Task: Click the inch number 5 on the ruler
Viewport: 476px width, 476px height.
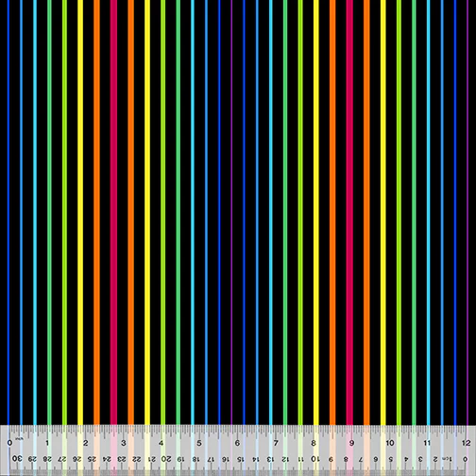Action: click(x=199, y=443)
